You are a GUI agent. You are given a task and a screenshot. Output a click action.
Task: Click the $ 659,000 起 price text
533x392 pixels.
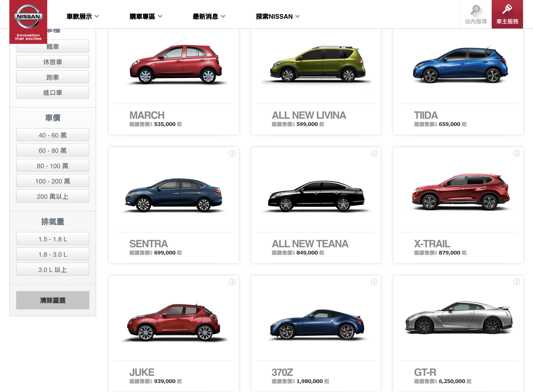[450, 124]
